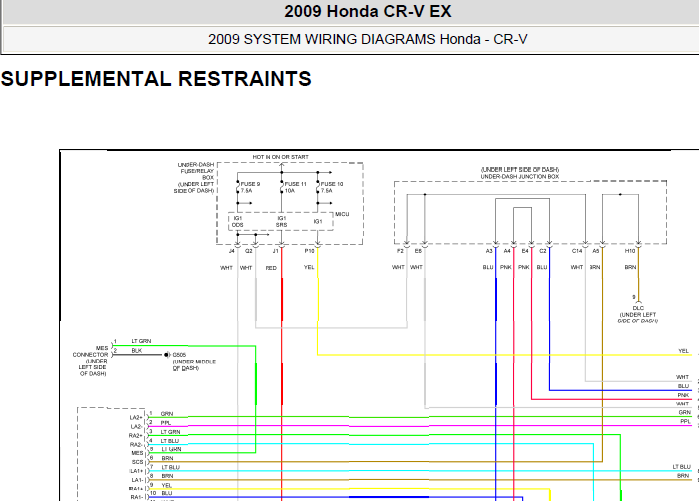Screen dimensions: 699x501
Task: Click the "MES CONNECTOR" label
Action: tap(90, 351)
